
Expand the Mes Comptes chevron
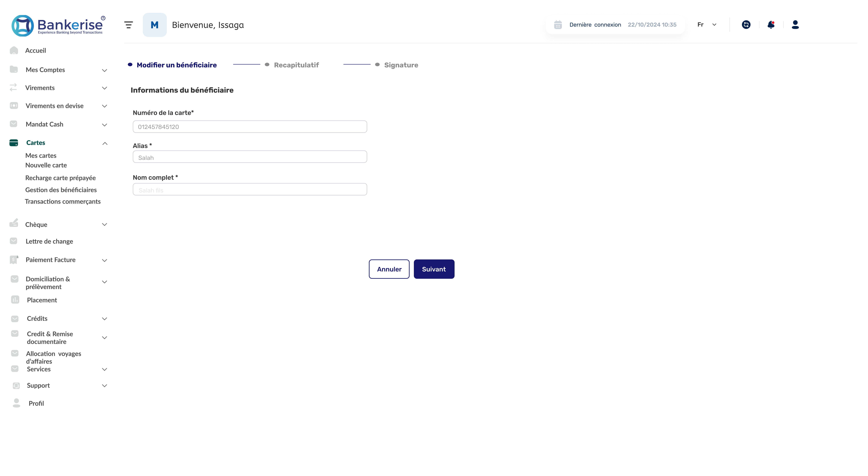104,70
